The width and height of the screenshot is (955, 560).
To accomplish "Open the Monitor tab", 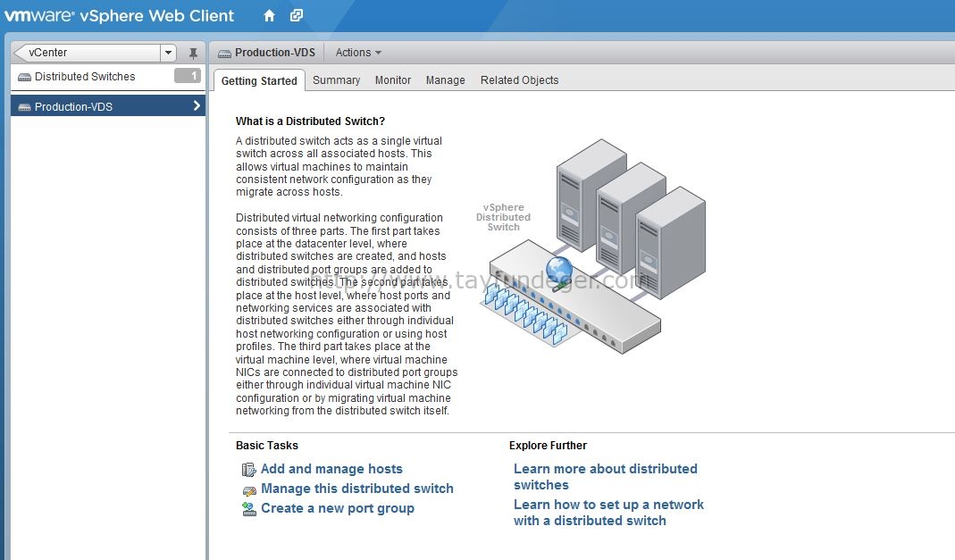I will point(393,79).
